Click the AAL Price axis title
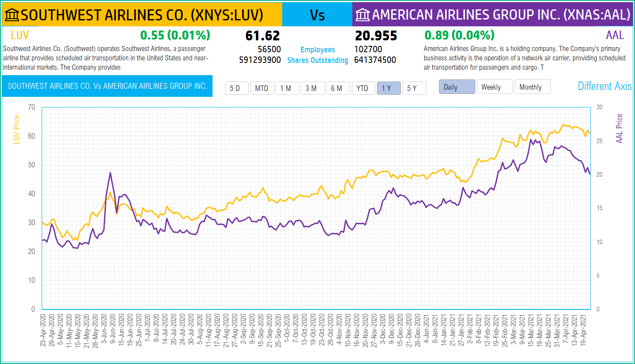This screenshot has width=635, height=364. (619, 128)
